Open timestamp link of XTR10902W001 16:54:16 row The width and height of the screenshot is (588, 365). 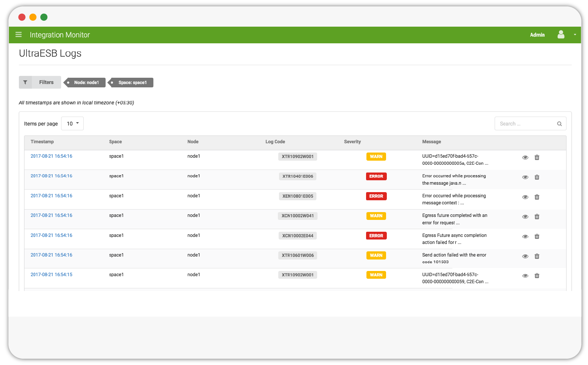(x=52, y=156)
